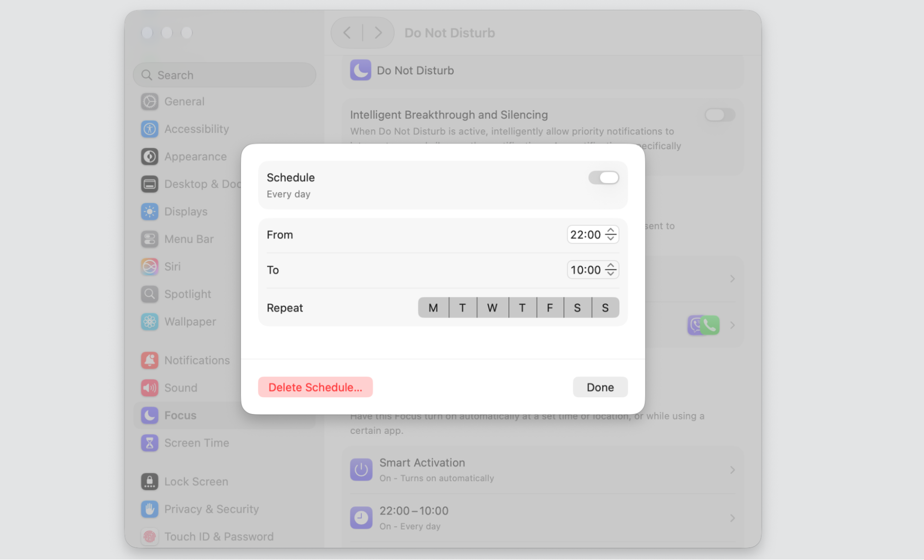Viewport: 924px width, 560px height.
Task: Click the 22:00–10:00 clock icon
Action: tap(361, 518)
